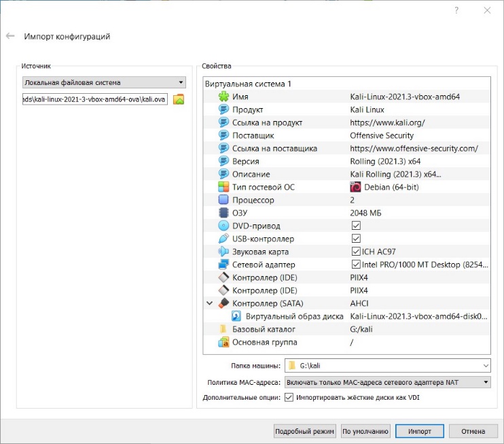Click the speech bubble icon beside Поставщик
504x444 pixels.
[223, 135]
